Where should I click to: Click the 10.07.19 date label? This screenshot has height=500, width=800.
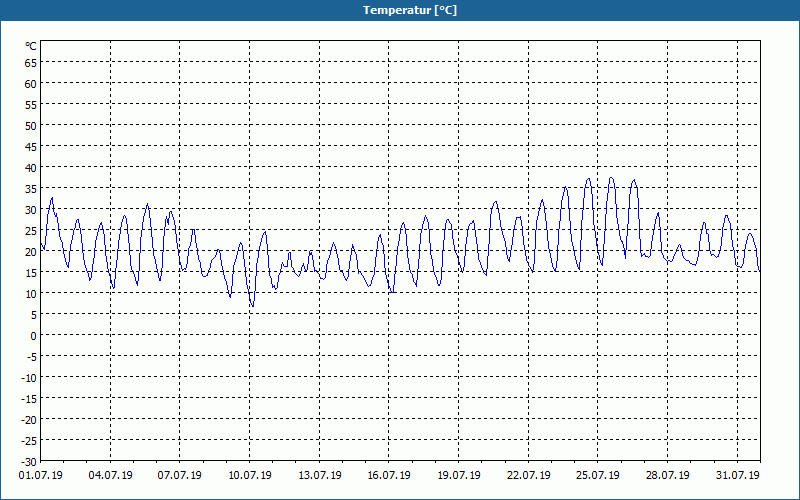point(249,476)
